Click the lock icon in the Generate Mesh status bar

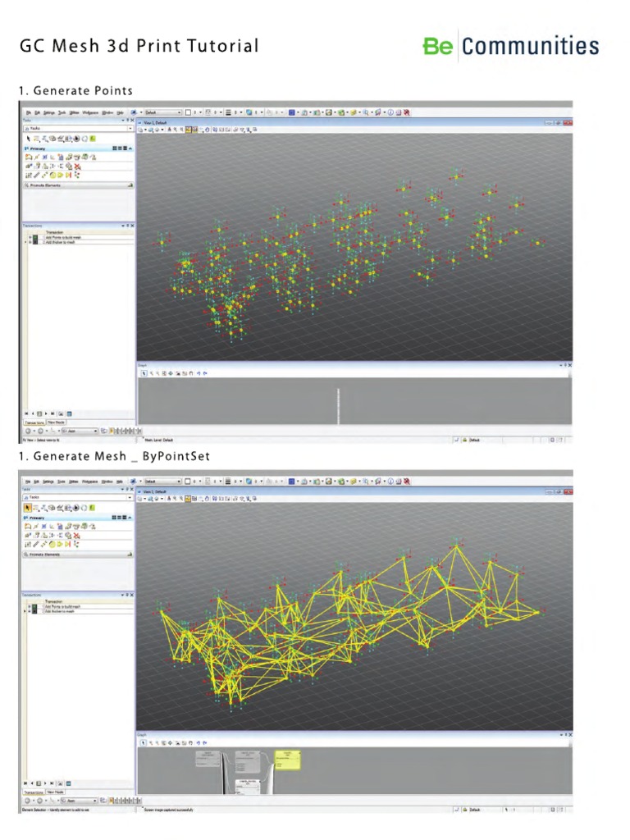pyautogui.click(x=465, y=810)
